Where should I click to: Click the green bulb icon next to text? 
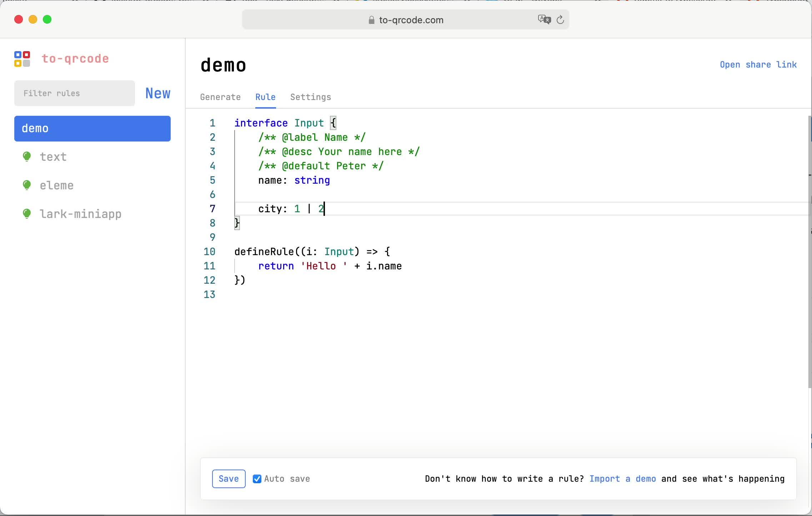point(27,157)
